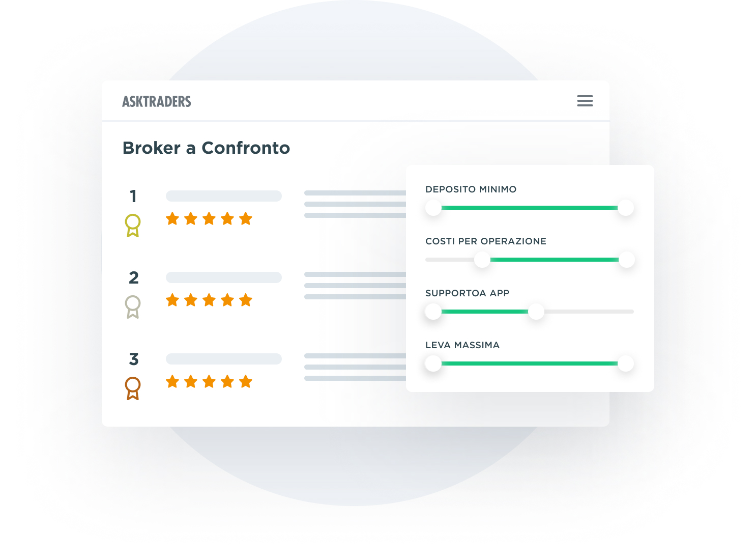Click the fifth star of broker 1

[246, 219]
